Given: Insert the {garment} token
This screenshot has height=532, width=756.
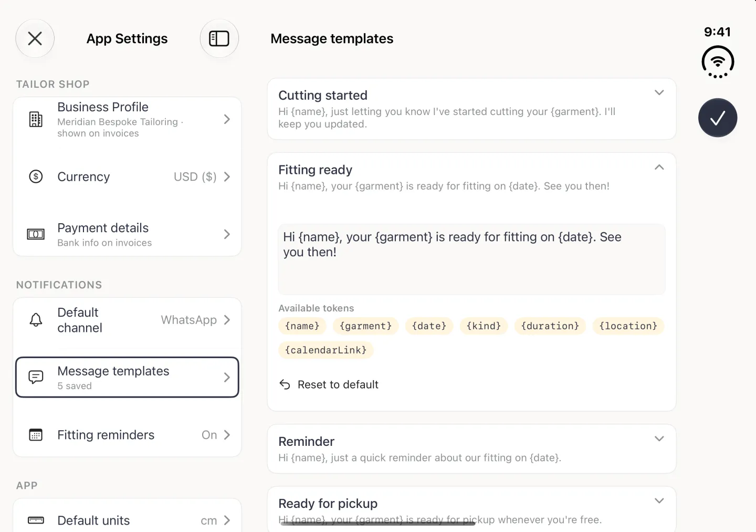Looking at the screenshot, I should [366, 326].
